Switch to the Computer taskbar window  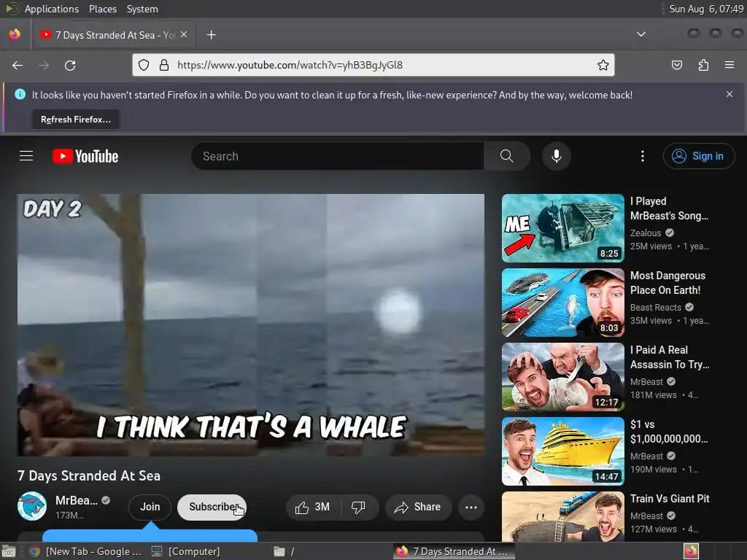click(x=186, y=551)
